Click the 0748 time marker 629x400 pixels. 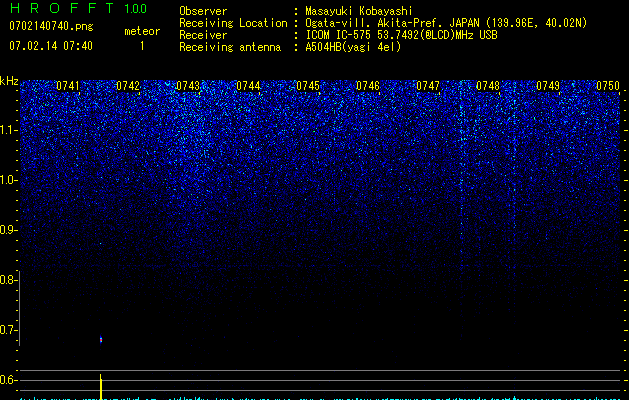(488, 85)
